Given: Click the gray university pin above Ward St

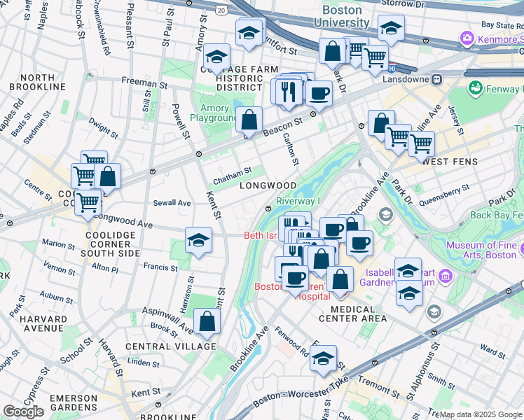Looking at the screenshot, I should (434, 311).
